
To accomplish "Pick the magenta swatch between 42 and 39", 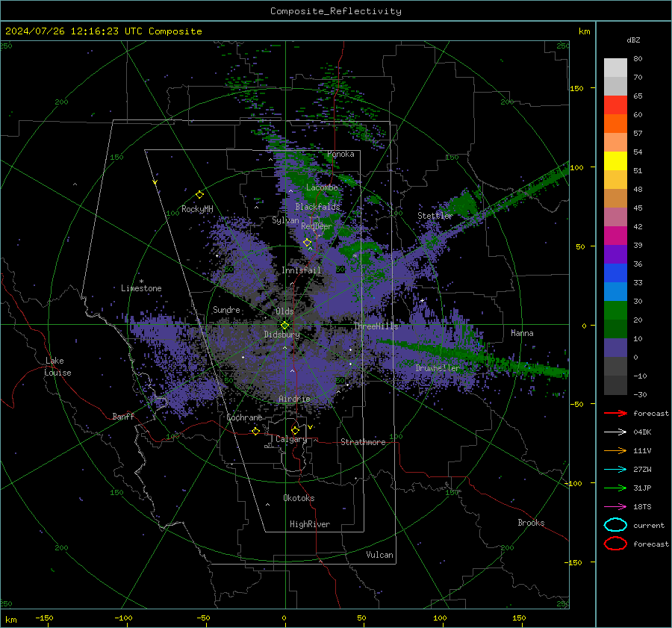I will (x=615, y=236).
